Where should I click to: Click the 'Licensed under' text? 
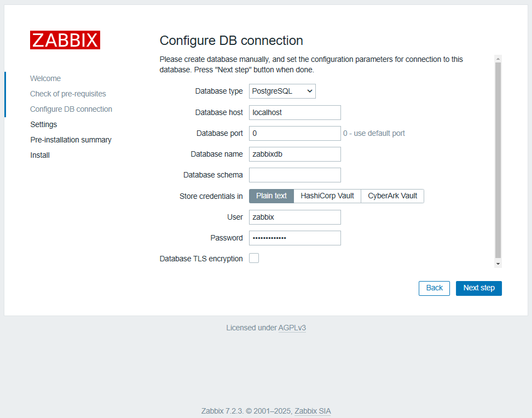(x=251, y=328)
